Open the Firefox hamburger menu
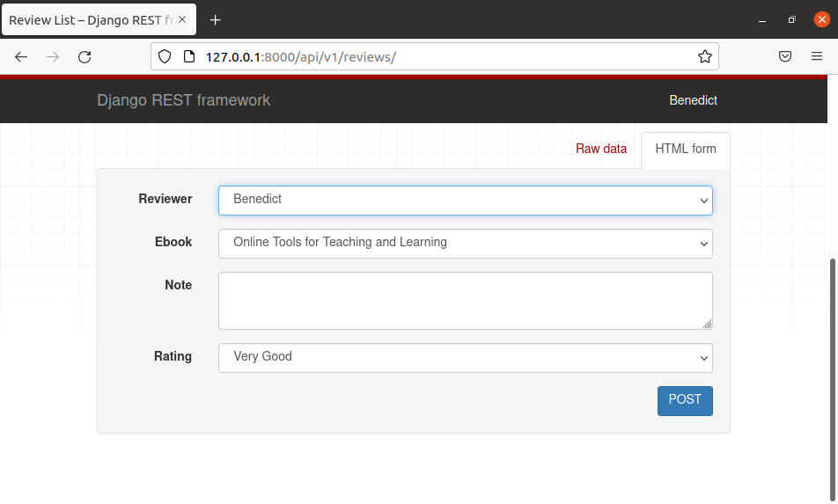 (817, 56)
